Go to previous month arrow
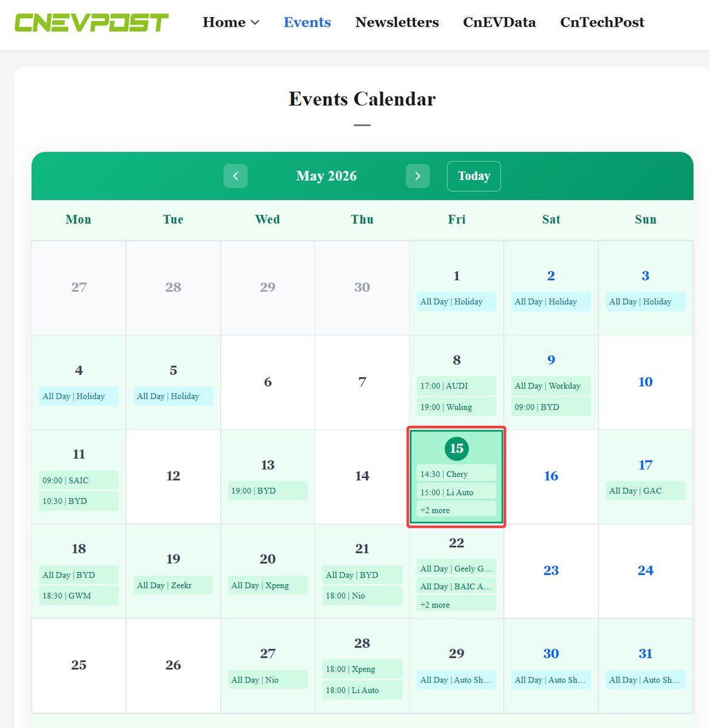This screenshot has height=728, width=709. (x=235, y=176)
